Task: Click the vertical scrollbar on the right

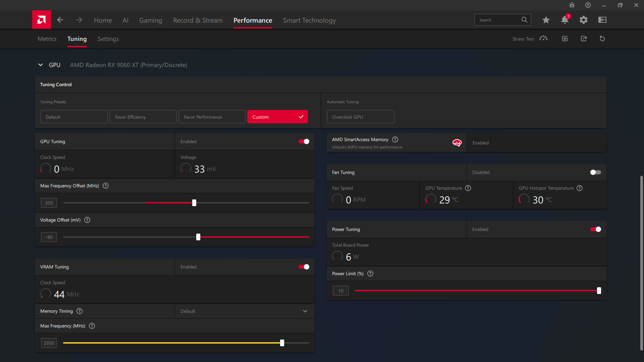Action: (x=641, y=263)
